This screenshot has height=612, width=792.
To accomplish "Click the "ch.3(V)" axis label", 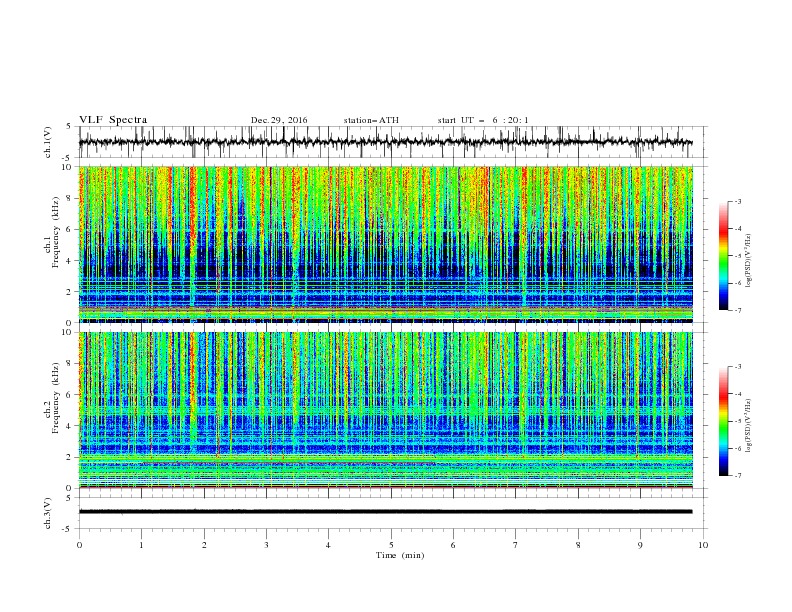I will 48,513.
